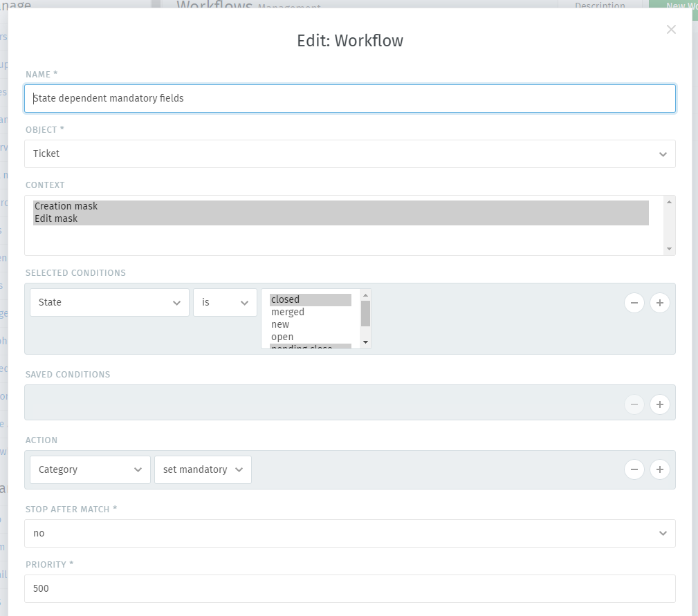The image size is (698, 616).
Task: Add another action row with plus
Action: 660,469
